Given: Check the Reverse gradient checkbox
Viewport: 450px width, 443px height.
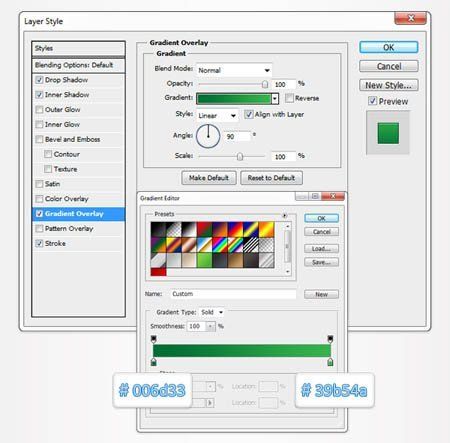Looking at the screenshot, I should tap(289, 98).
